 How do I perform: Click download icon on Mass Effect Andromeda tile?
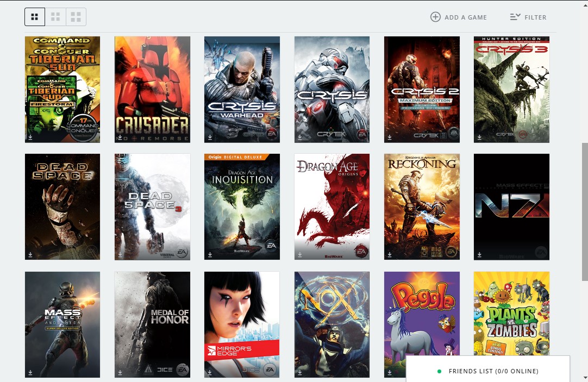tap(30, 372)
